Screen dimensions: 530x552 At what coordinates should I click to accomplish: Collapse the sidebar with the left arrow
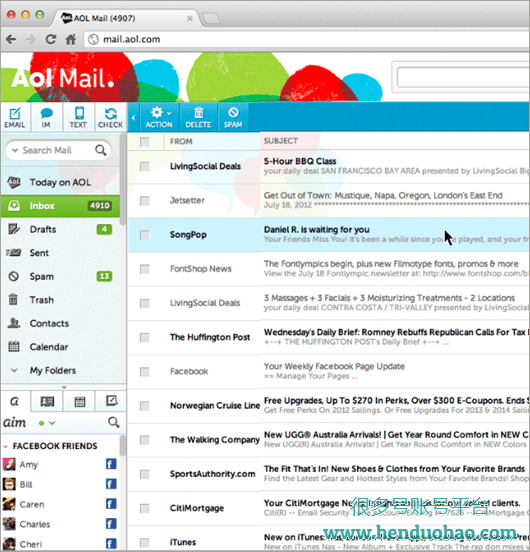(133, 118)
